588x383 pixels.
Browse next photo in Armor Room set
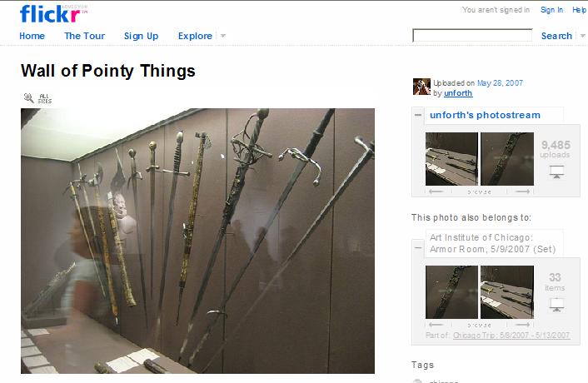tap(522, 325)
